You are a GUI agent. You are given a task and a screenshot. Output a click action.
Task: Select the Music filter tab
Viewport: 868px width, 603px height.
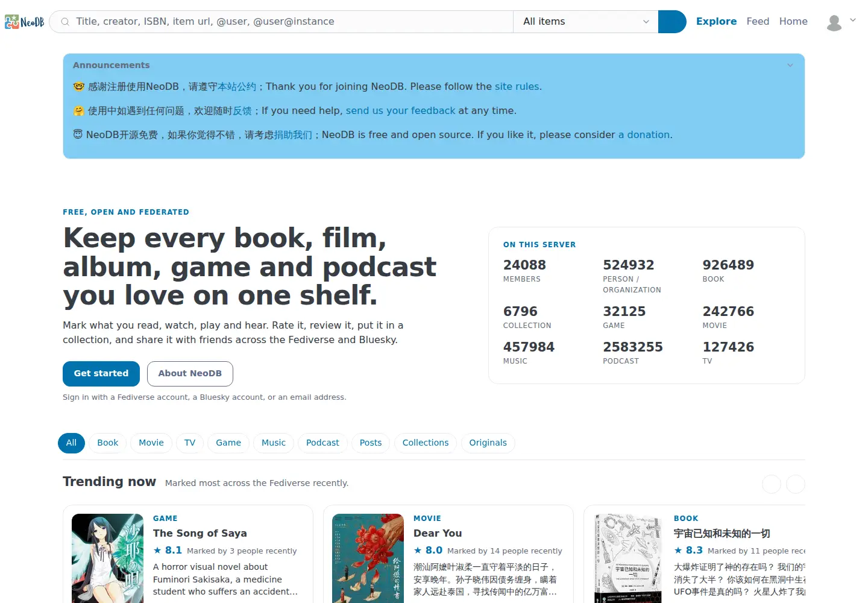pyautogui.click(x=274, y=443)
